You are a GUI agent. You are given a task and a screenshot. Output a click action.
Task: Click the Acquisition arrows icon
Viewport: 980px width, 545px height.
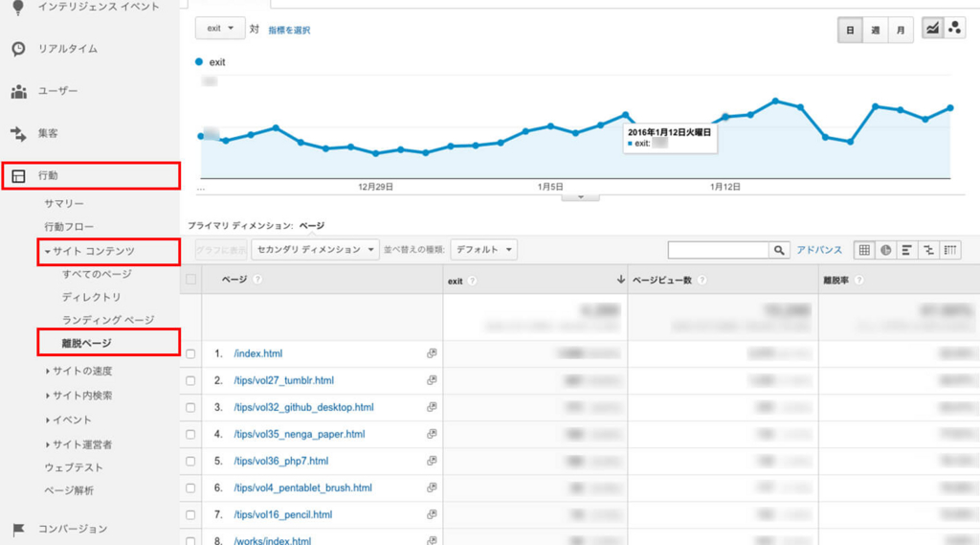click(19, 133)
